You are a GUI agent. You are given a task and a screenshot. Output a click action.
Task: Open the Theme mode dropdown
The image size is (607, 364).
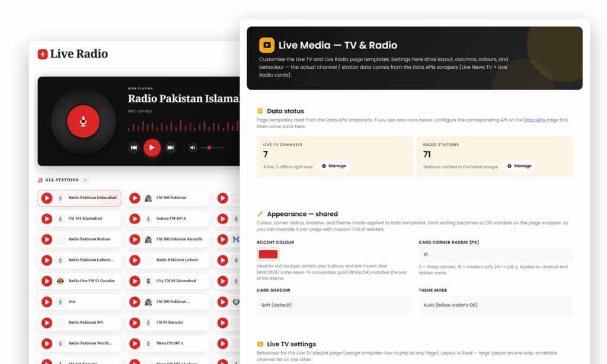[496, 305]
